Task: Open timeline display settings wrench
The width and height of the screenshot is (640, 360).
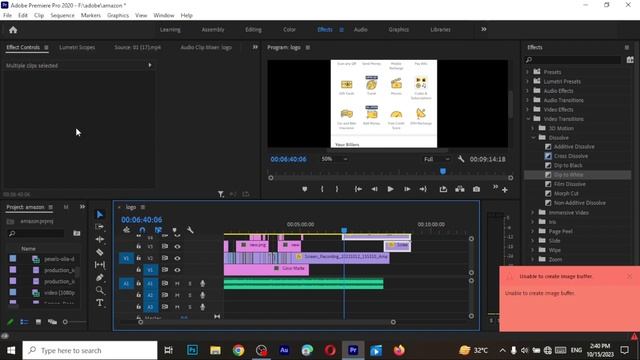Action: pos(190,230)
